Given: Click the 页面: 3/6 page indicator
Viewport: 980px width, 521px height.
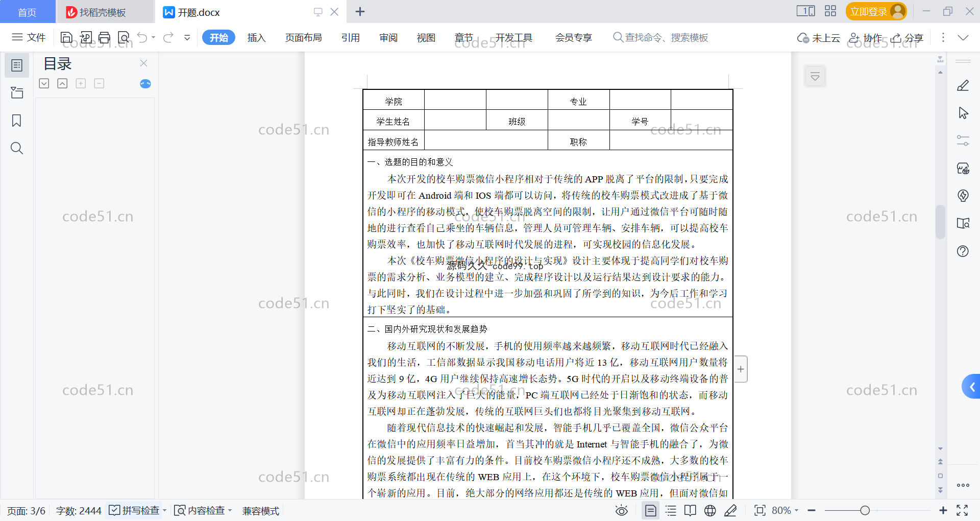Looking at the screenshot, I should (x=26, y=511).
